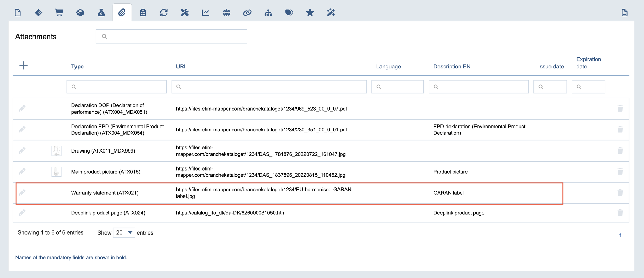
Task: Open the document page tab icon
Action: [18, 13]
